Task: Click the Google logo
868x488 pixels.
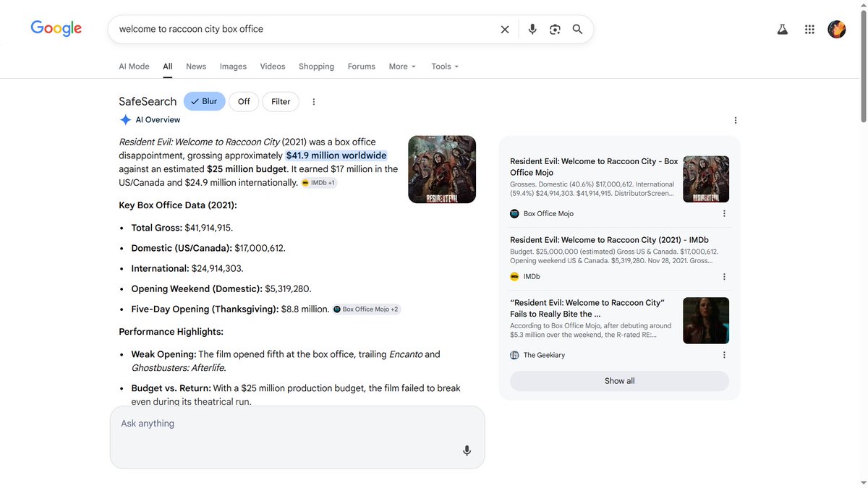Action: [x=56, y=28]
